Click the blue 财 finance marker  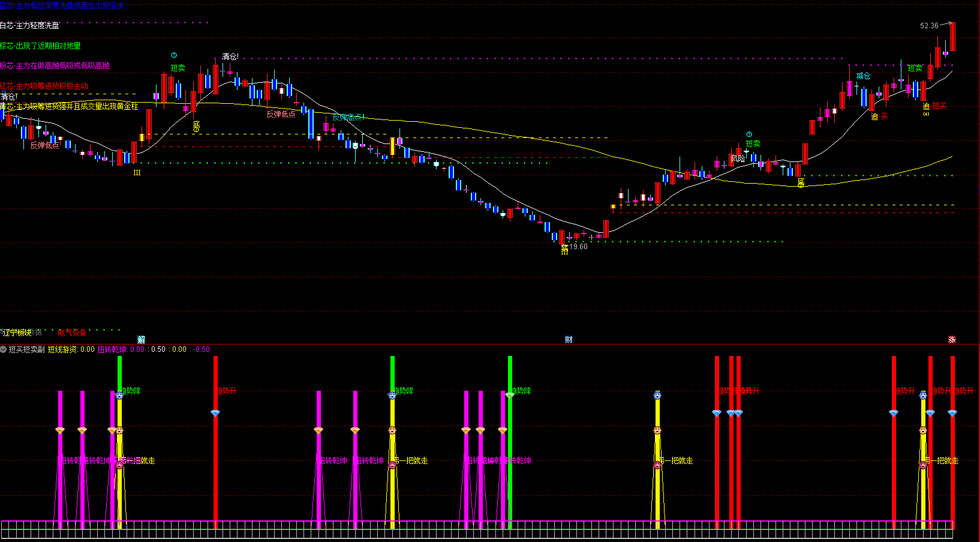click(569, 340)
